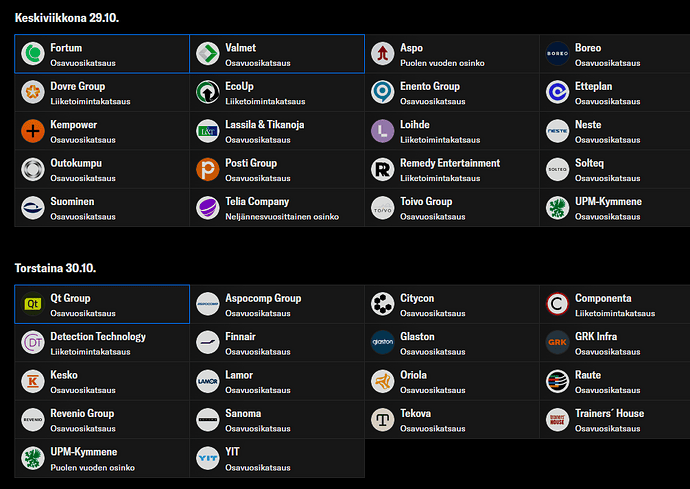This screenshot has width=690, height=489.
Task: Select the Kesko orange K logo
Action: [x=33, y=381]
